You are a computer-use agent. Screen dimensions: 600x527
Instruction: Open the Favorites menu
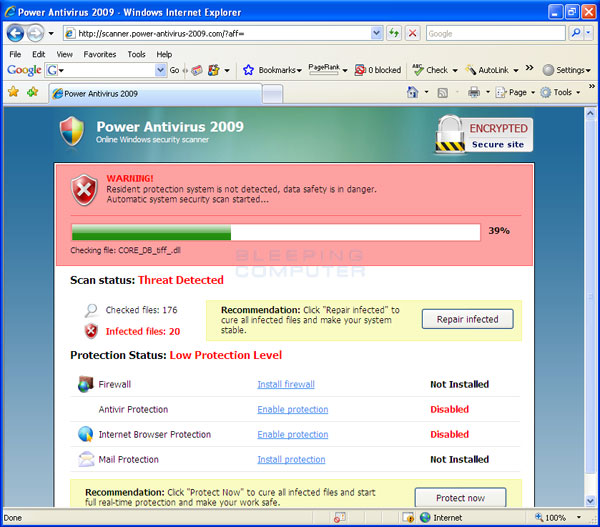(x=99, y=54)
